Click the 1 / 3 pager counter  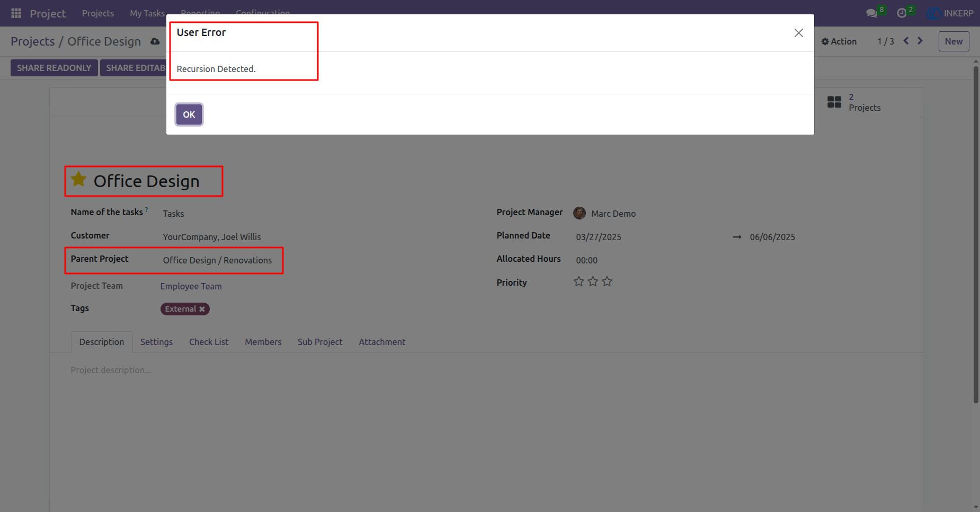[886, 41]
